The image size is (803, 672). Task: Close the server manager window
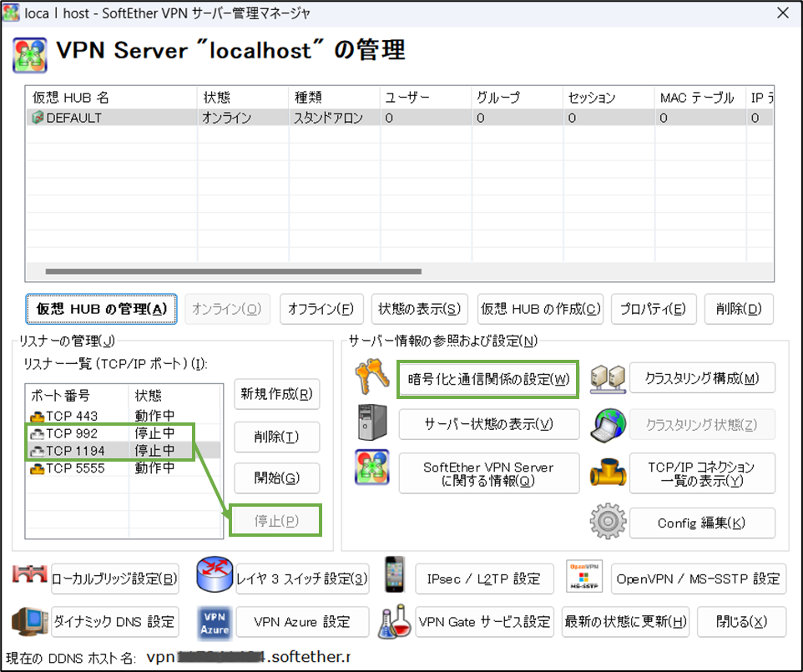pyautogui.click(x=783, y=13)
